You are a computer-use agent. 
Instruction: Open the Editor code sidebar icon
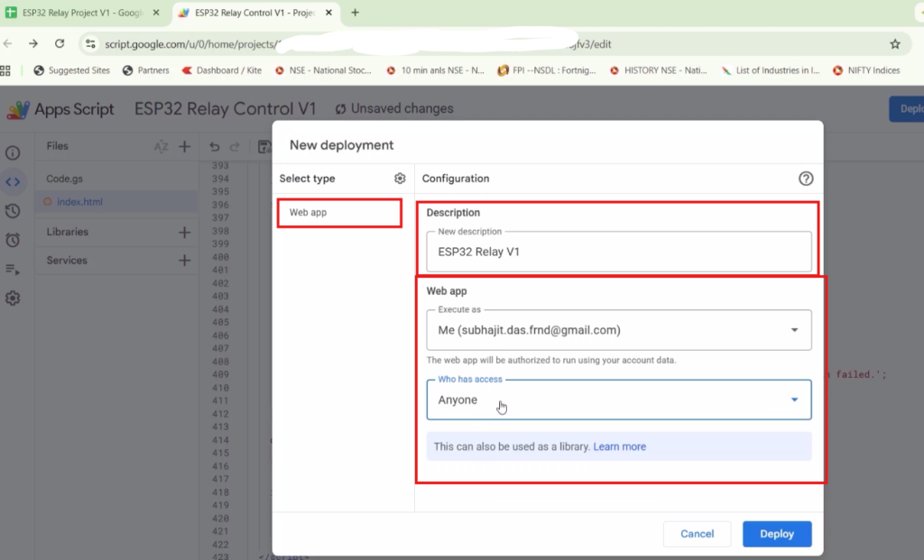(13, 182)
